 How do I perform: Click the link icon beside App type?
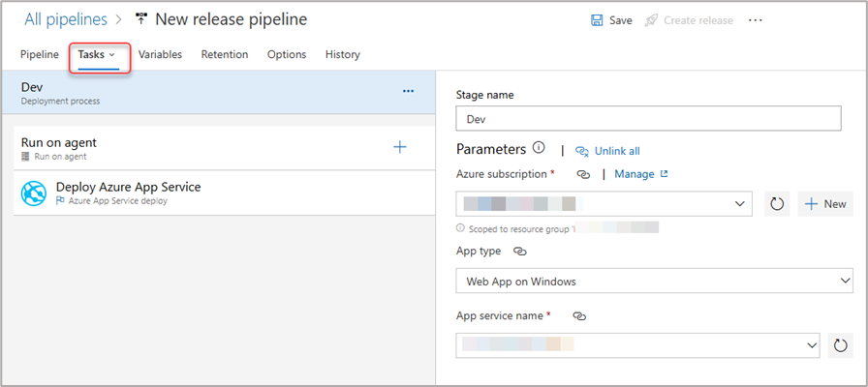click(x=520, y=251)
